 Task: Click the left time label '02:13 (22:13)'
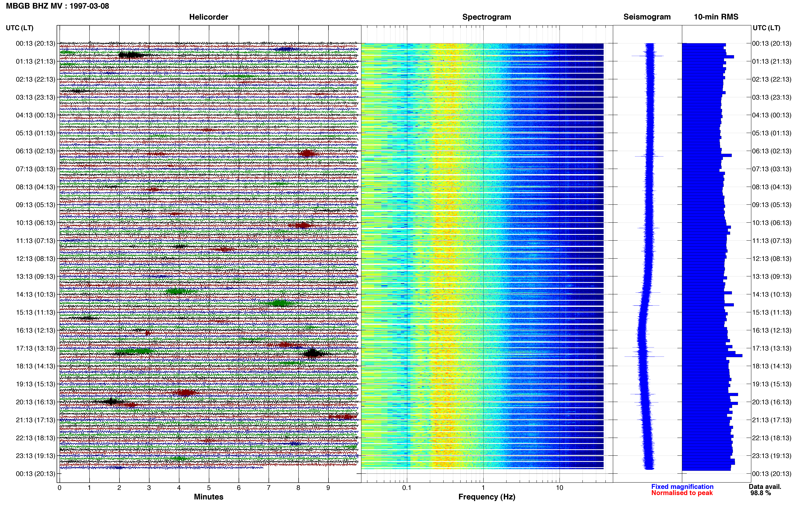coord(36,79)
